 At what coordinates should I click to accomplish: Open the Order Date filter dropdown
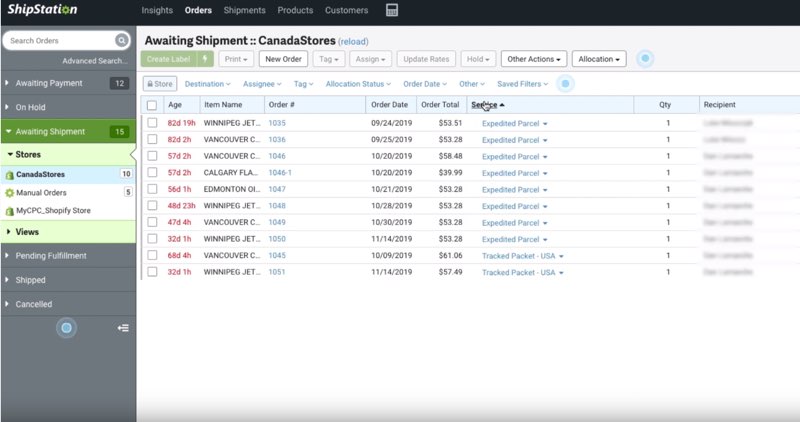(x=425, y=84)
